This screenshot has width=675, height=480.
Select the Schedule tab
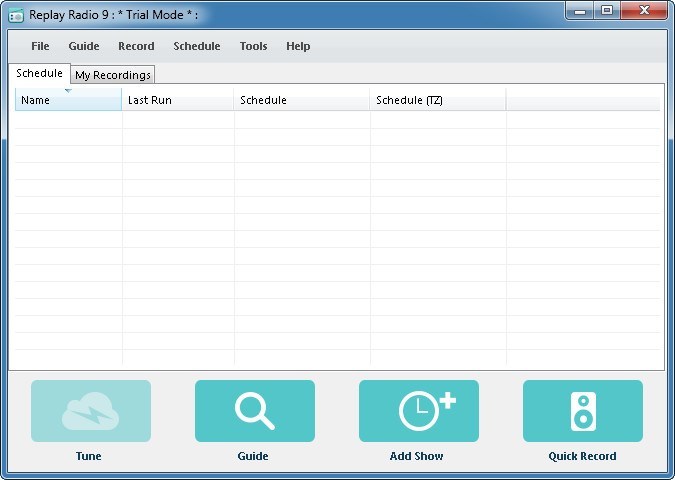click(39, 74)
